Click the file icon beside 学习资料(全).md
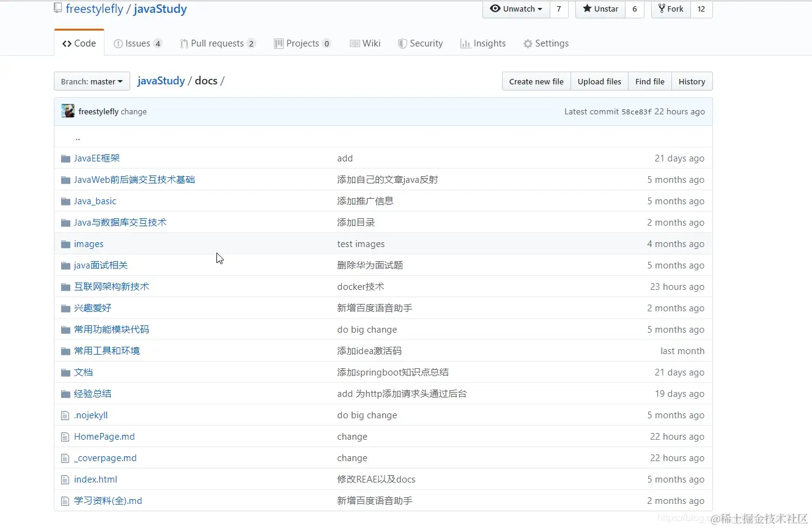Image resolution: width=812 pixels, height=529 pixels. [65, 501]
